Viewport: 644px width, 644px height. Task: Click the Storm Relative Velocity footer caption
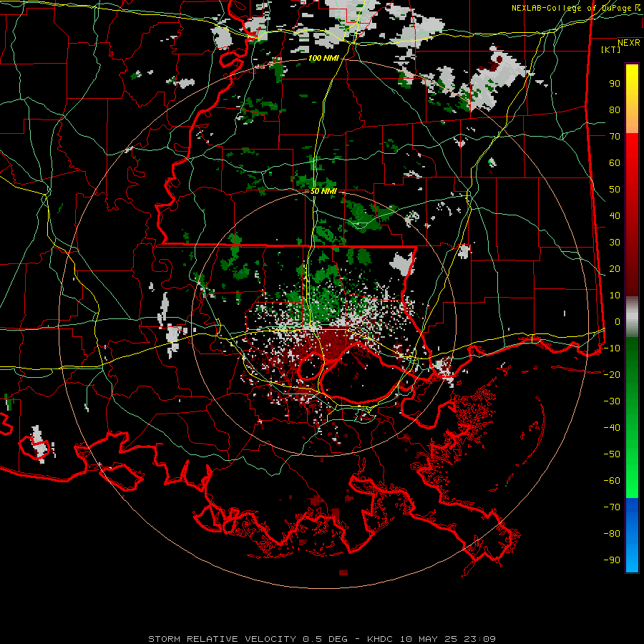[x=322, y=639]
